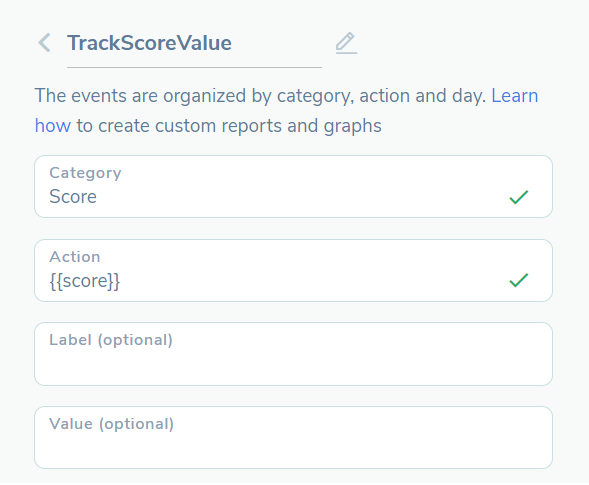The image size is (589, 485).
Task: Click the pencil edit icon beside TrackScoreValue
Action: [x=346, y=43]
